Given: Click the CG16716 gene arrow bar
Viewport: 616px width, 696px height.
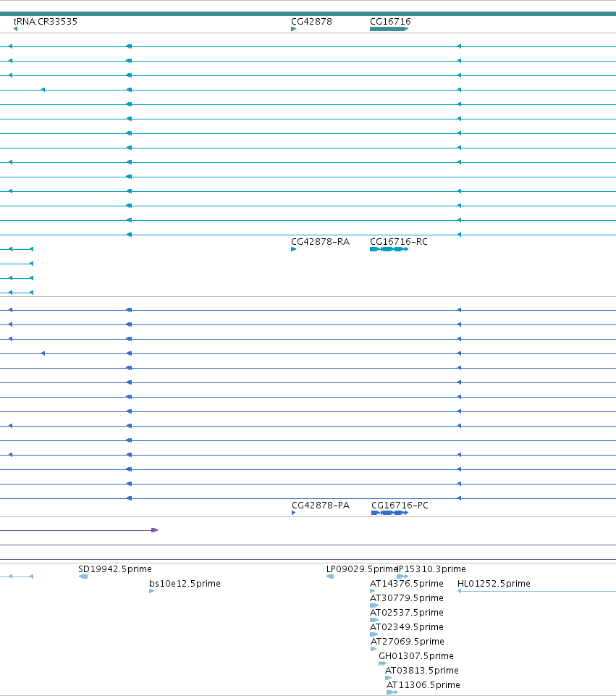Looking at the screenshot, I should 389,29.
